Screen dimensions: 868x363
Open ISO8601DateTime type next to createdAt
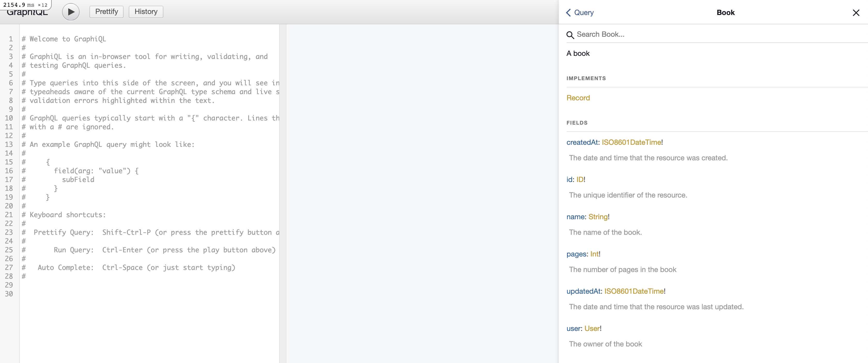pyautogui.click(x=631, y=142)
